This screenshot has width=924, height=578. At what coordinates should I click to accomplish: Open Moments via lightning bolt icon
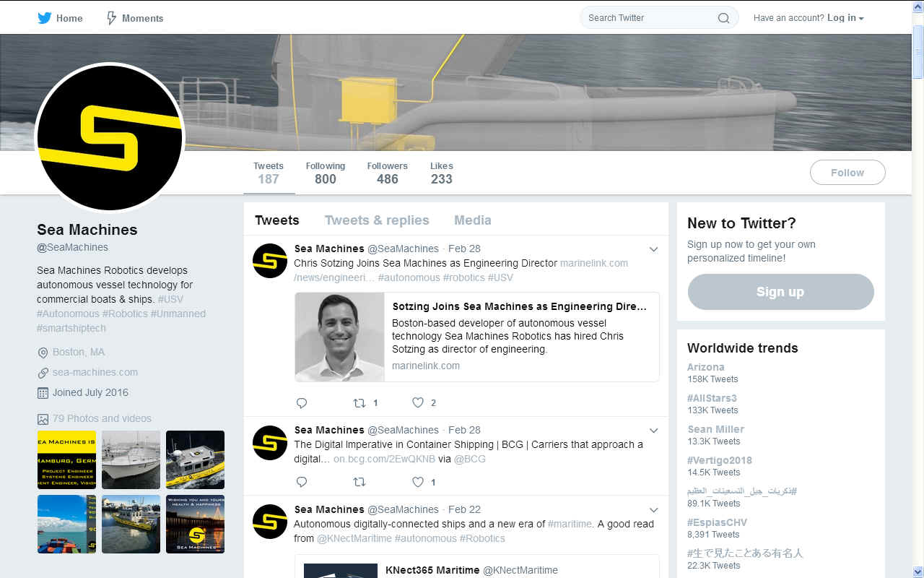pyautogui.click(x=111, y=18)
